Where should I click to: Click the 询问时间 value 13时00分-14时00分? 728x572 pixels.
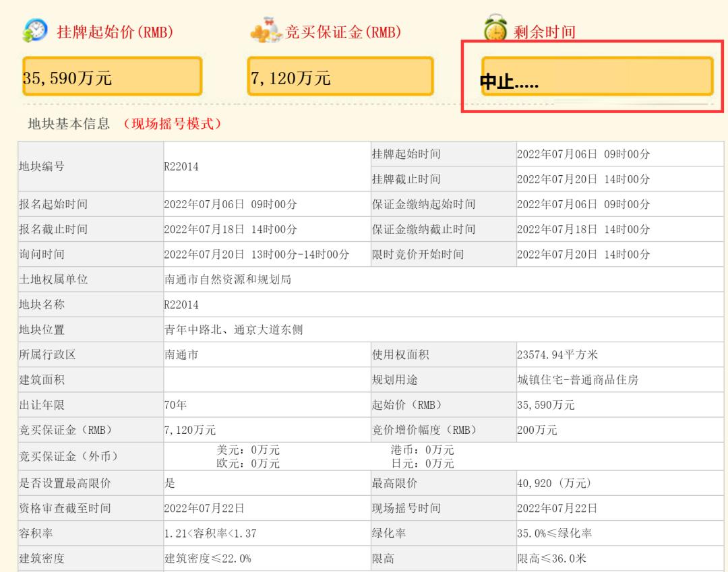point(256,254)
